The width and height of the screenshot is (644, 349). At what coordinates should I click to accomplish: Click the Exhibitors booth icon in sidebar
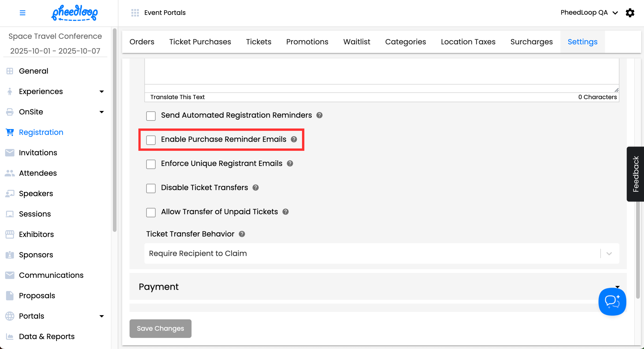pyautogui.click(x=10, y=234)
